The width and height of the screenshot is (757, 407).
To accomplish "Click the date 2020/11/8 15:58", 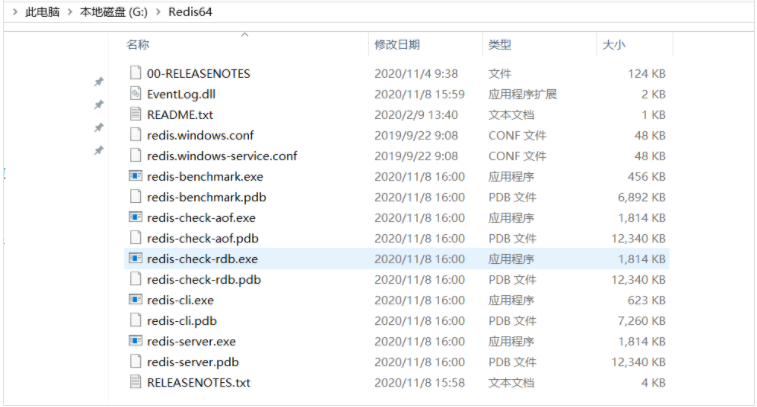I will [419, 382].
